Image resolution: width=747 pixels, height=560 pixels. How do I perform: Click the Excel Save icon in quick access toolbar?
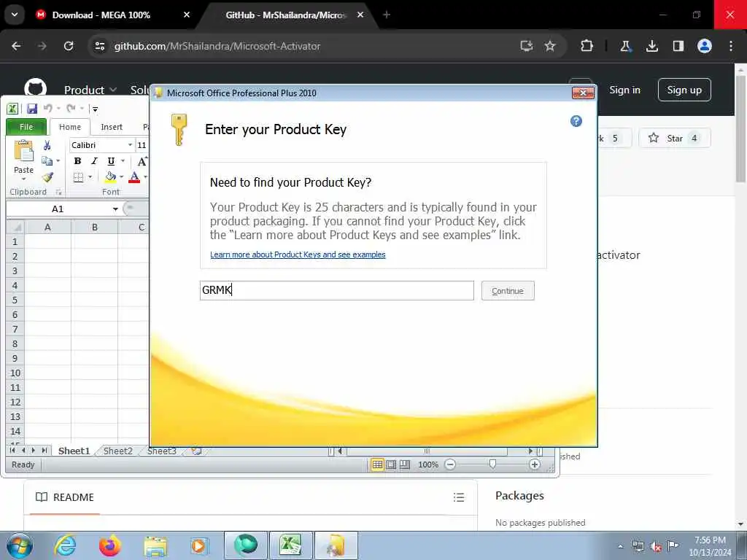tap(32, 109)
